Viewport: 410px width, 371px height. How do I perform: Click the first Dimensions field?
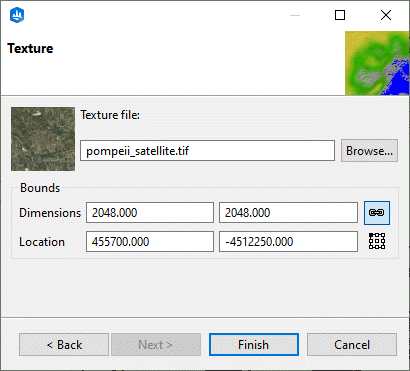pos(150,212)
